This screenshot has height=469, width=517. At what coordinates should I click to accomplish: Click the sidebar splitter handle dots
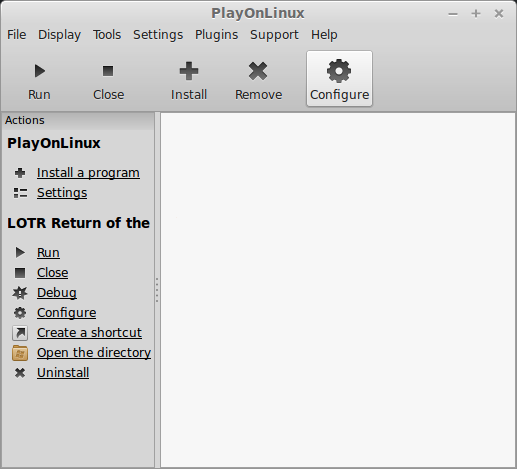(x=157, y=290)
